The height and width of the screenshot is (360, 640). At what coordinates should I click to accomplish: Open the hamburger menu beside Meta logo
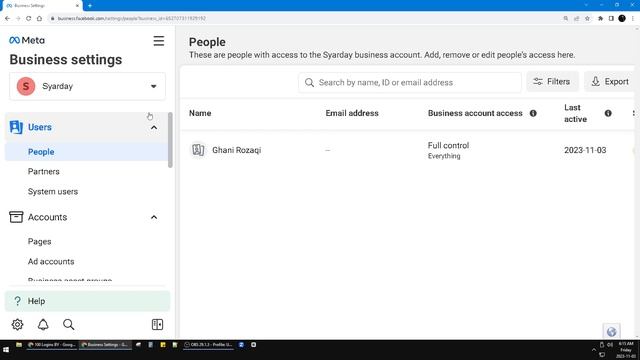[159, 41]
